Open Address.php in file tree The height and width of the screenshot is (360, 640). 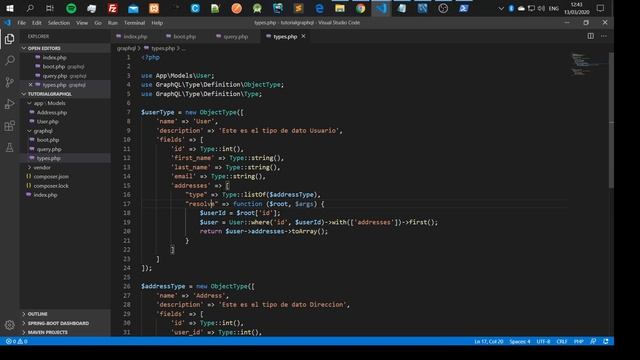pos(51,113)
